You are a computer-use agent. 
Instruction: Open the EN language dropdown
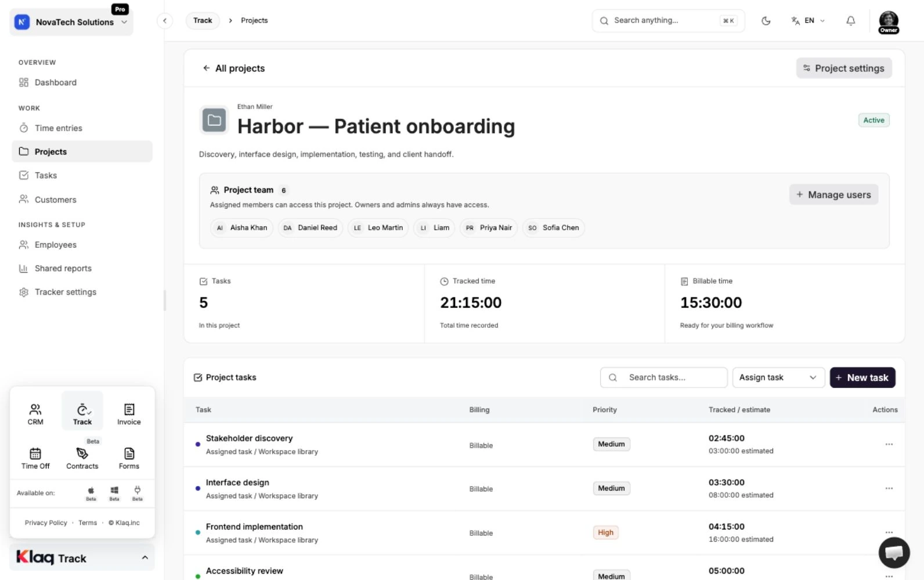[808, 21]
